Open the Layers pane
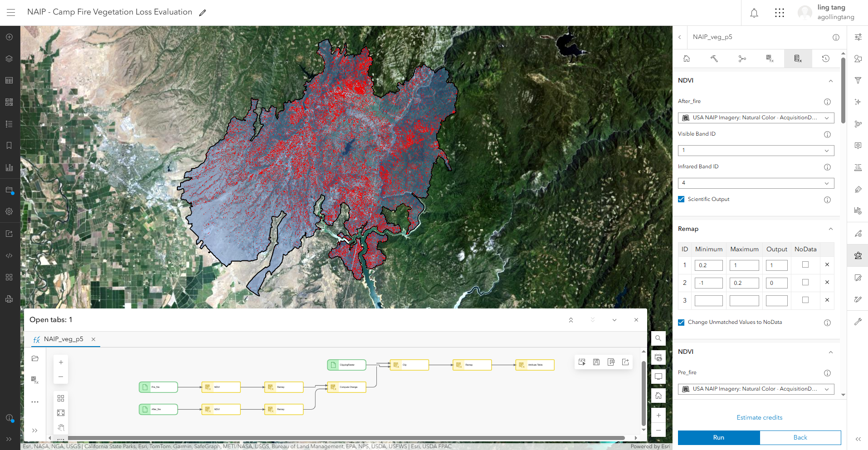The image size is (868, 450). [x=9, y=59]
